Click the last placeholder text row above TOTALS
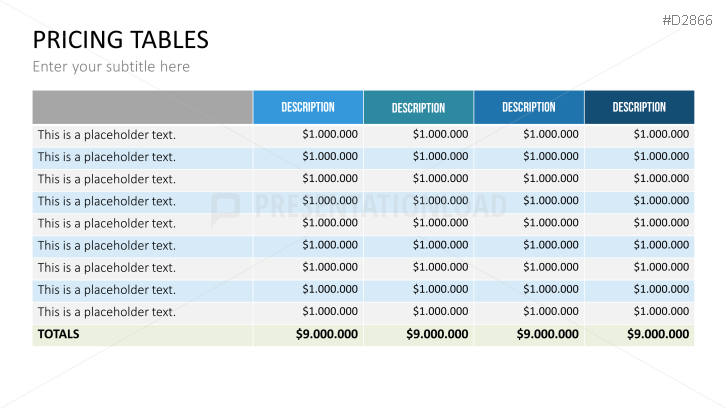 [106, 311]
